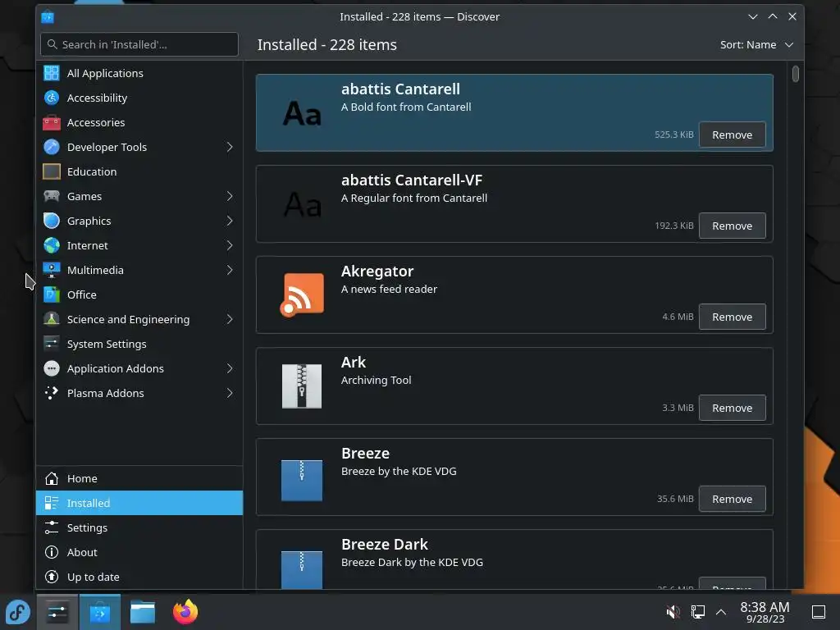Click the Akregator RSS feed icon

(x=302, y=294)
